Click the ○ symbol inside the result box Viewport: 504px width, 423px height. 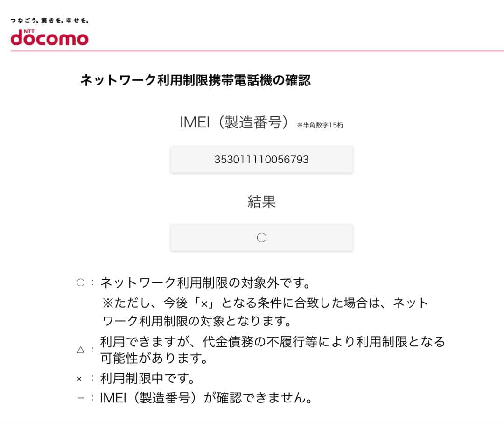(x=261, y=238)
